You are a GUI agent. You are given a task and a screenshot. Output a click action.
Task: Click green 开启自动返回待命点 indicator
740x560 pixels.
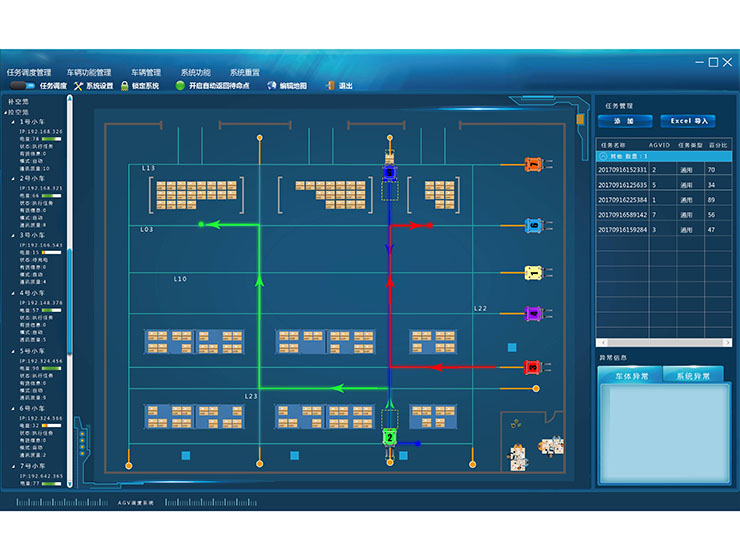180,86
